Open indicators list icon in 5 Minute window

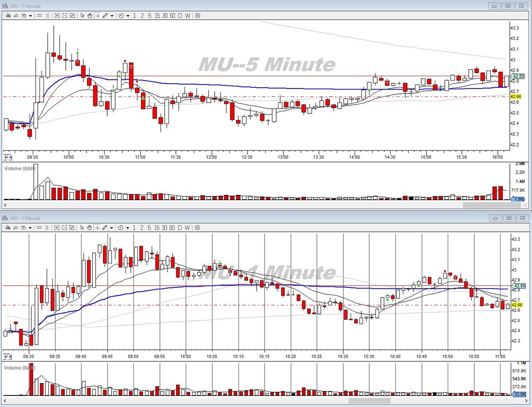point(23,16)
